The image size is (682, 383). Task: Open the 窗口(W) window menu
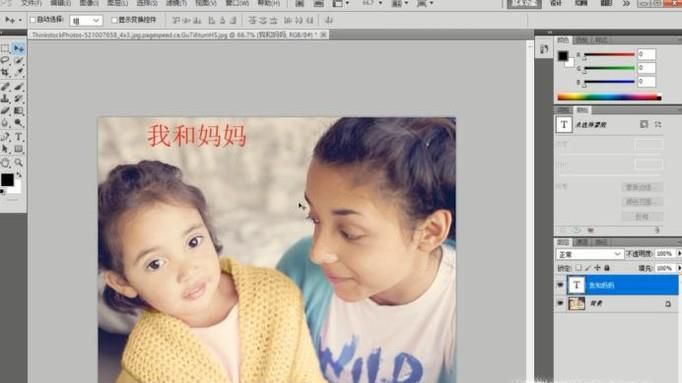237,3
